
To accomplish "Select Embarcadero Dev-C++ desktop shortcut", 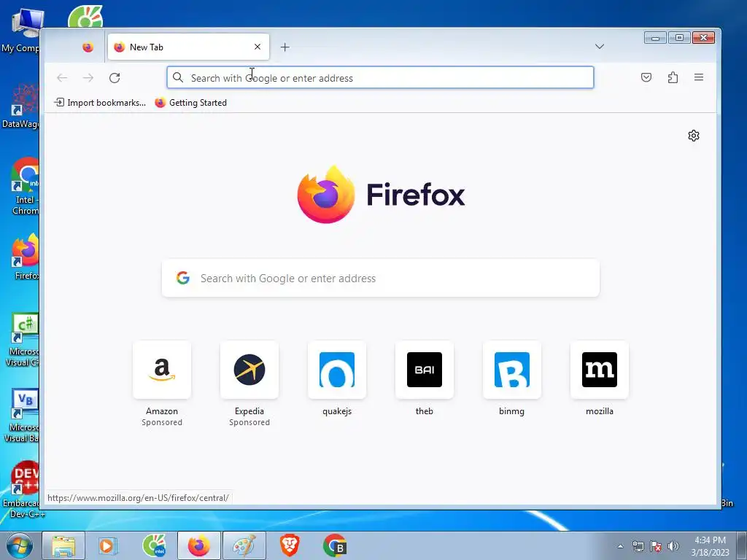I will point(24,489).
